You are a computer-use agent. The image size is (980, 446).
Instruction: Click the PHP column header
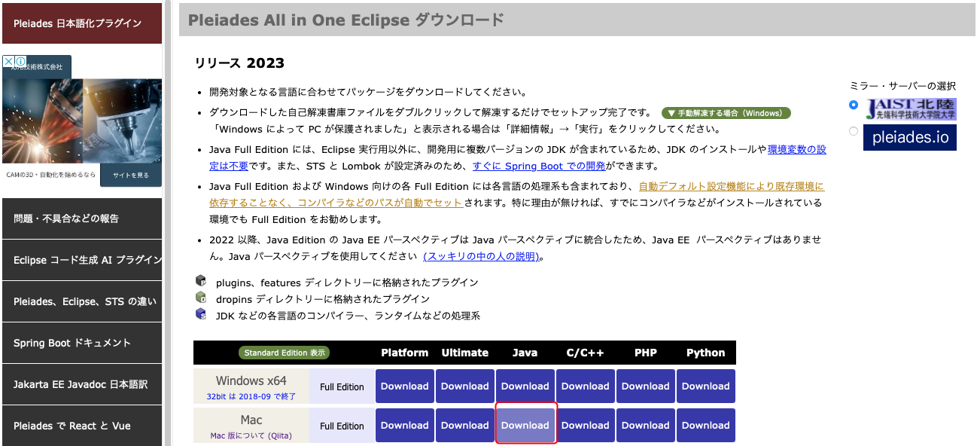(646, 353)
